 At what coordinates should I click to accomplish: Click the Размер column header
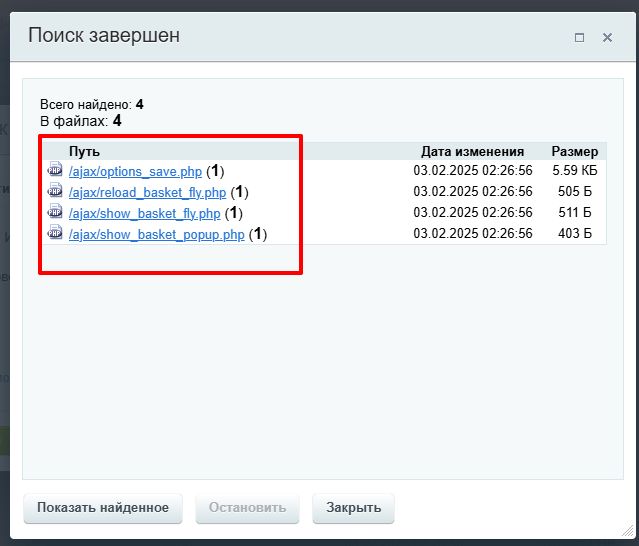[574, 151]
